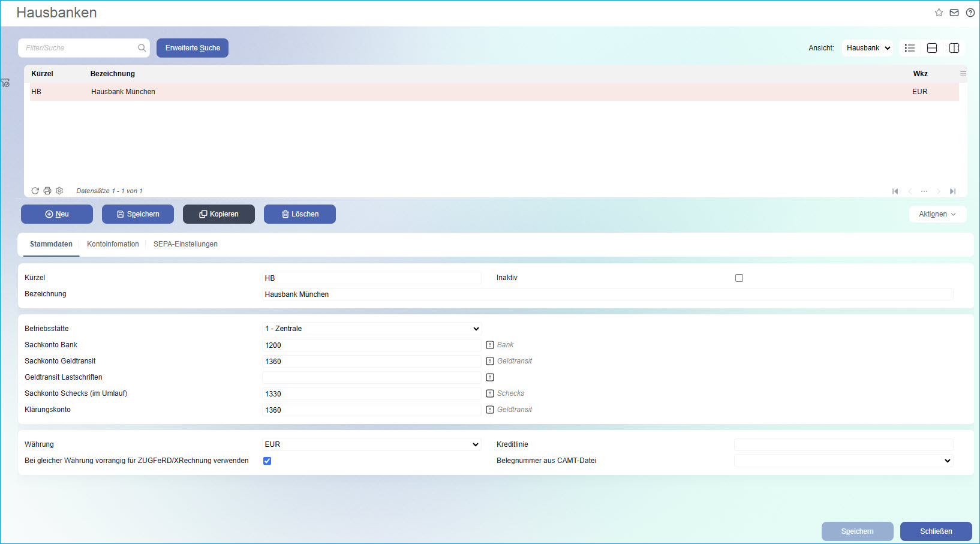Click the print icon below the record list
The height and width of the screenshot is (544, 980).
[x=47, y=190]
